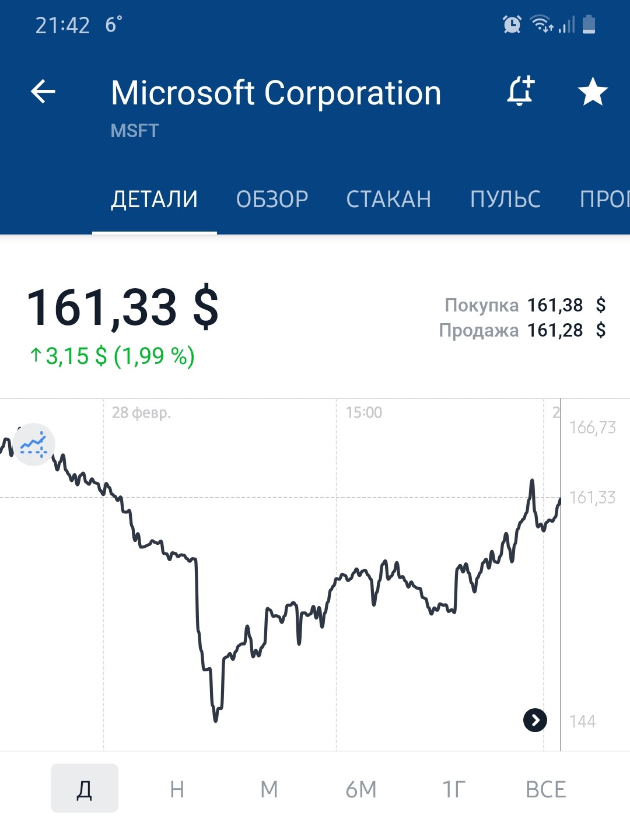Image resolution: width=630 pixels, height=840 pixels.
Task: Open the ДЕТАЛИ tab
Action: point(155,199)
